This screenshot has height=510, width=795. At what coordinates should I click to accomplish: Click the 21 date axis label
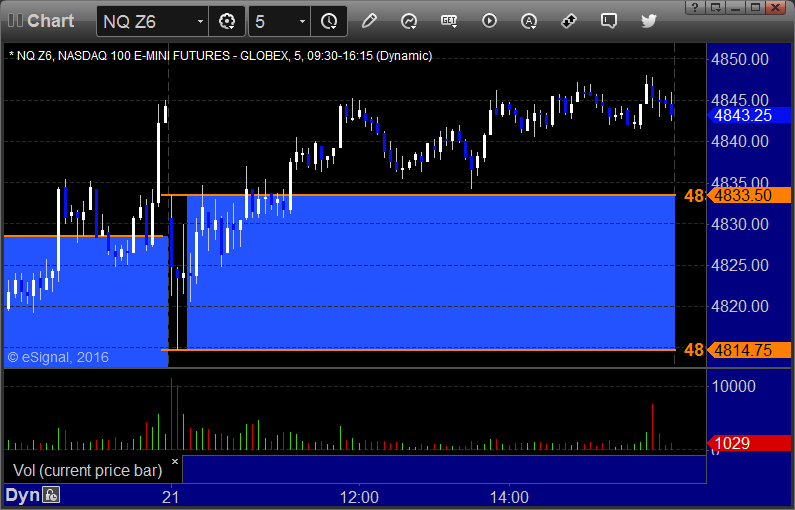[170, 497]
